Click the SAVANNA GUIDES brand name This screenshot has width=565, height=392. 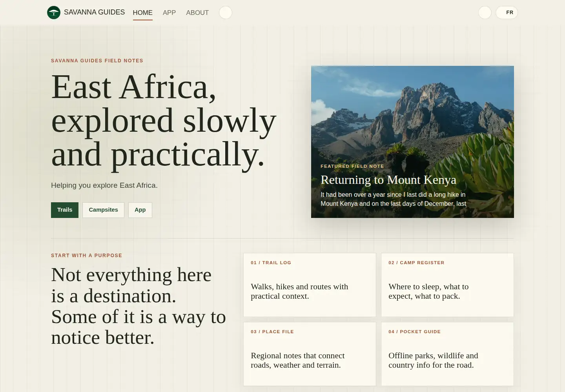click(95, 12)
